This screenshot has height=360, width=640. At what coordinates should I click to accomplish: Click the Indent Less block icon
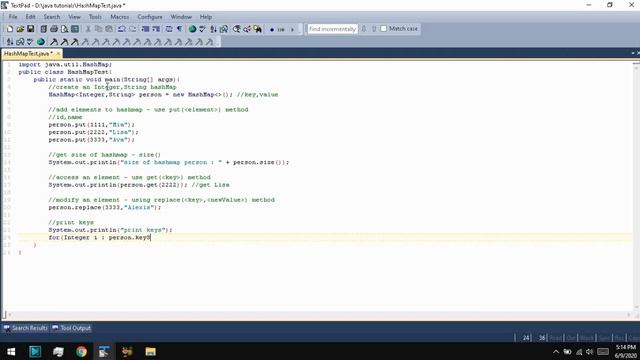pos(145,29)
